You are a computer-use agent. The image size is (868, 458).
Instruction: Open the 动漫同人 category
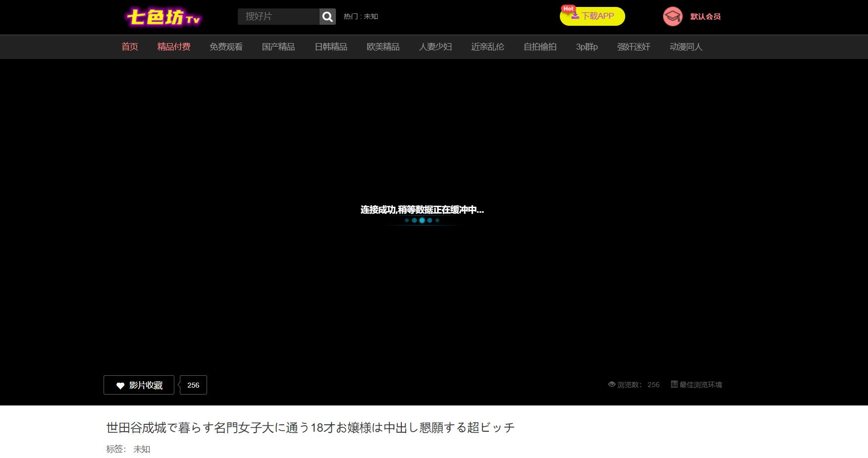686,47
